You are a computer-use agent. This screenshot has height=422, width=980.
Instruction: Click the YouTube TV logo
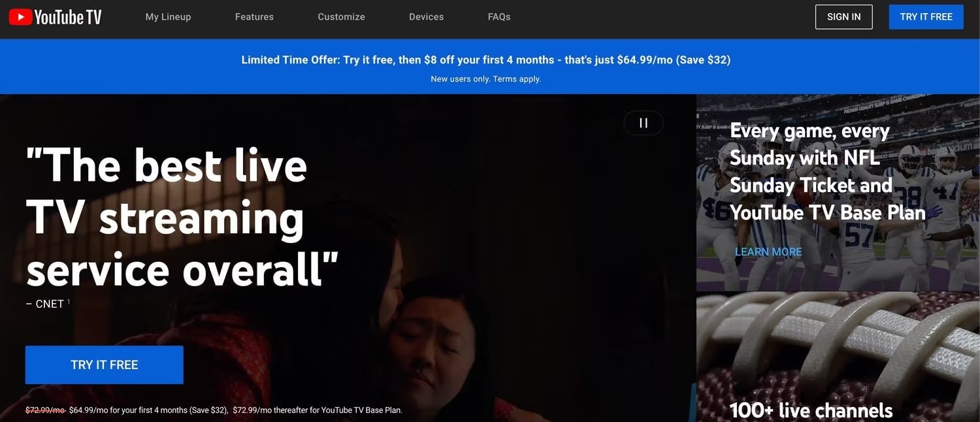click(x=56, y=17)
